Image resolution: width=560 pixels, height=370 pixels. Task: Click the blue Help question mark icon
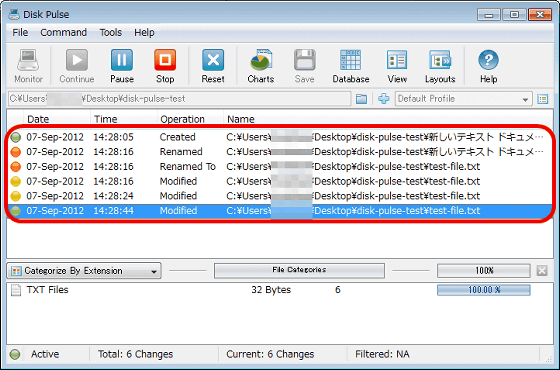(x=488, y=60)
